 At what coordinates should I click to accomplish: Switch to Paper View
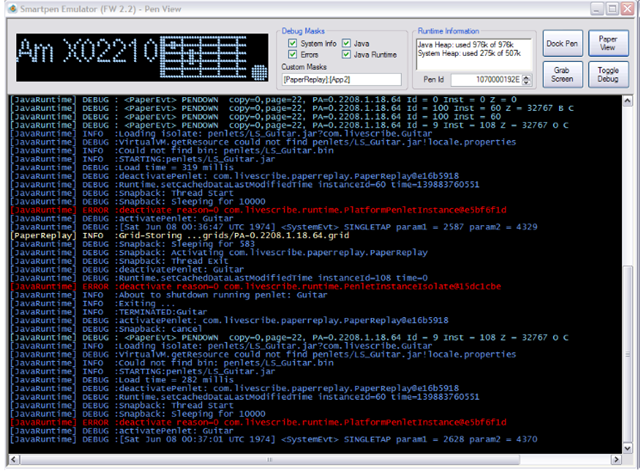pos(607,43)
